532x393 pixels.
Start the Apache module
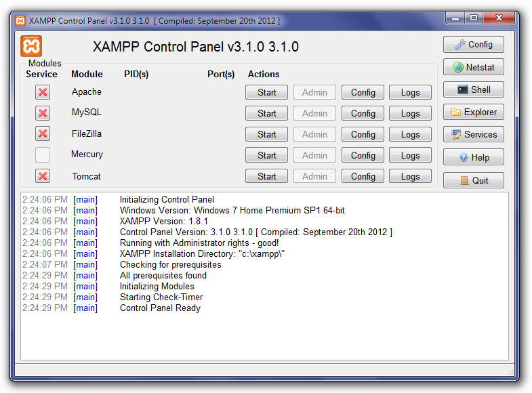coord(267,92)
